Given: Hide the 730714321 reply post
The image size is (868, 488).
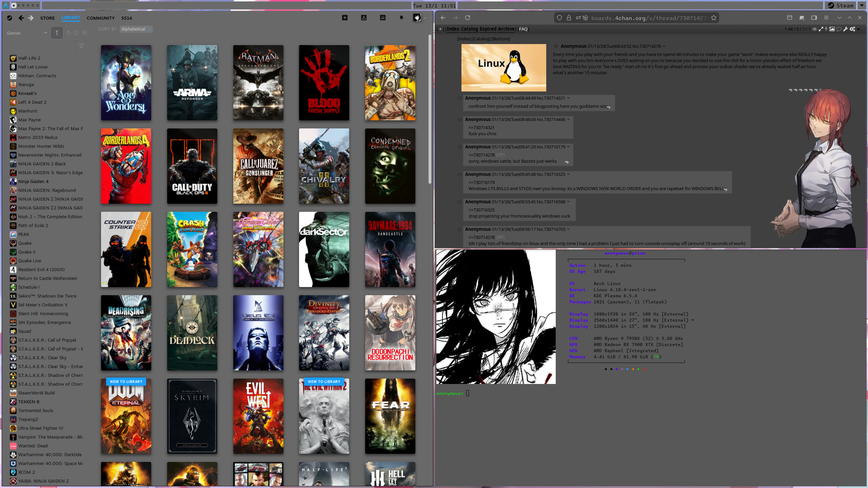Looking at the screenshot, I should [459, 98].
